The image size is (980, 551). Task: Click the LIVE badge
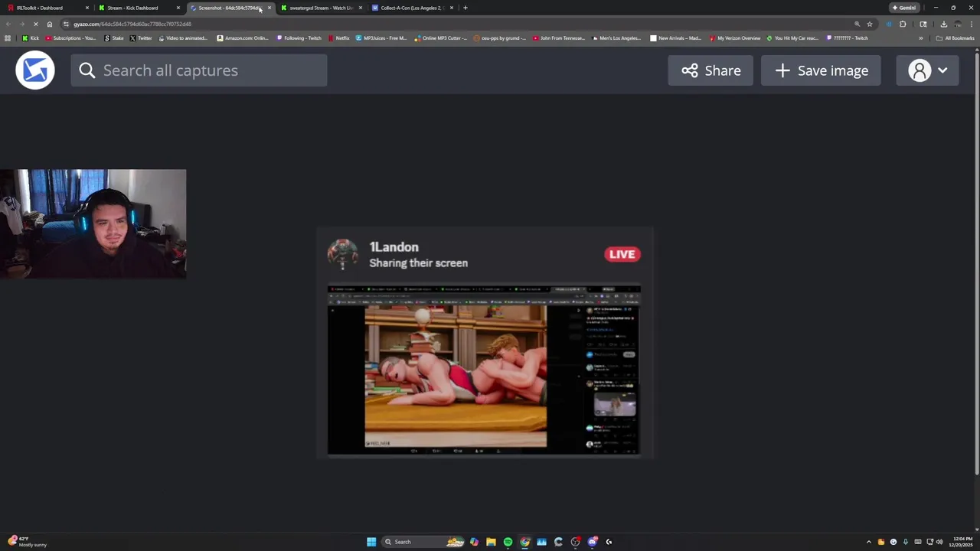tap(622, 254)
